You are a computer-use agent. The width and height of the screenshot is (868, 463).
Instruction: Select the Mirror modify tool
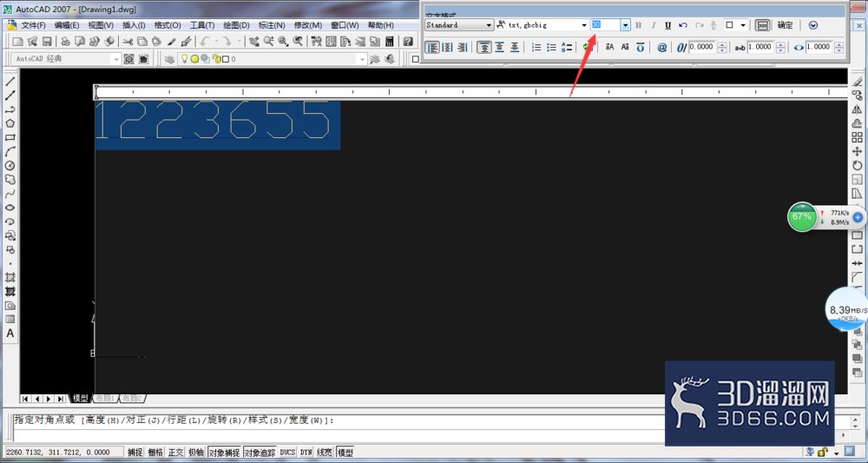point(857,109)
